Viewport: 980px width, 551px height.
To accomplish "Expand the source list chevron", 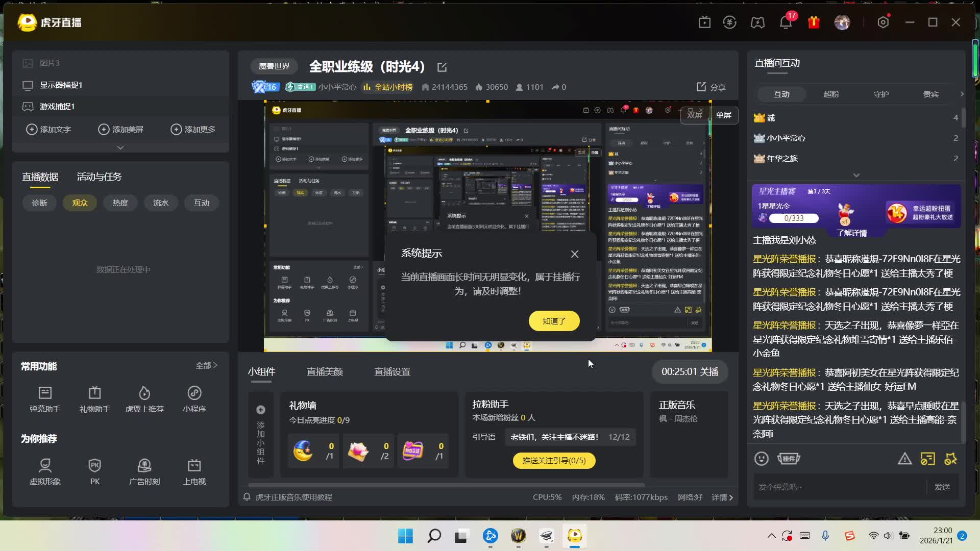I will tap(120, 147).
